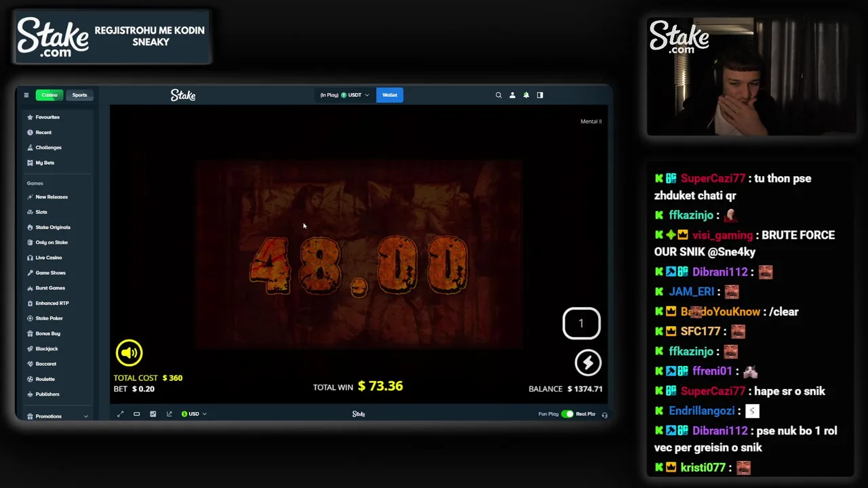Open the search icon in header

coord(498,95)
